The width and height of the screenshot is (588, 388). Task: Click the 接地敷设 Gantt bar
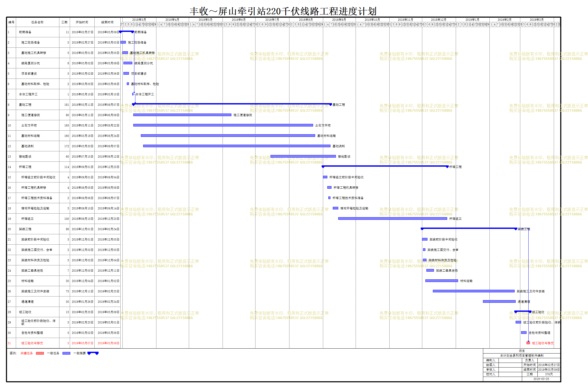303,156
